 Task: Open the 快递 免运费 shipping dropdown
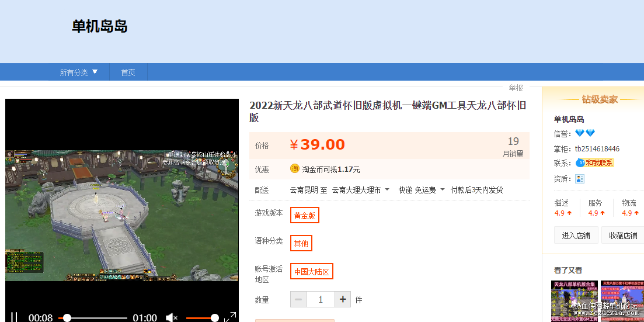point(422,190)
